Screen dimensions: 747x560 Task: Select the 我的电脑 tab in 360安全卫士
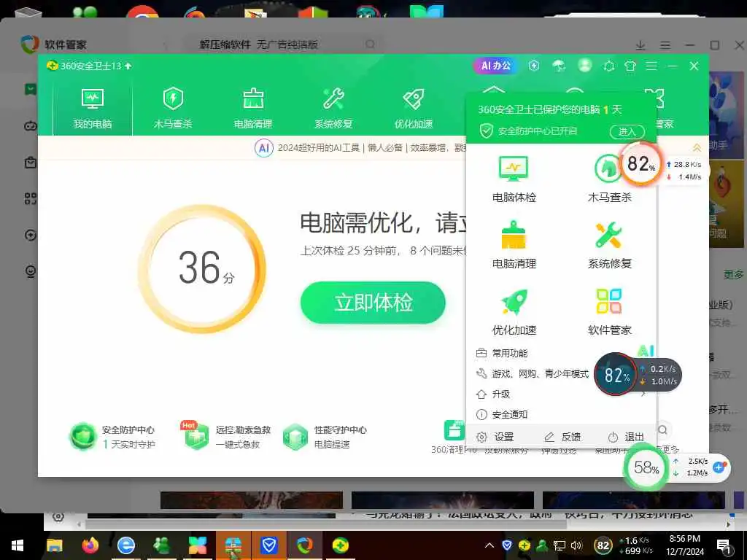coord(93,109)
